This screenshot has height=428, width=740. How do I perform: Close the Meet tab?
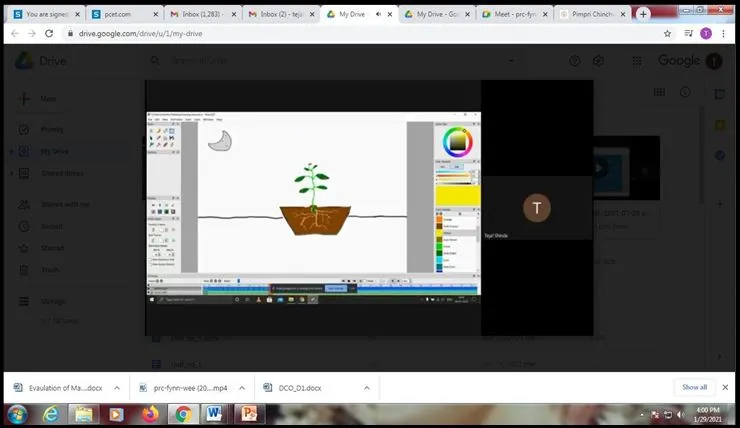coord(545,14)
